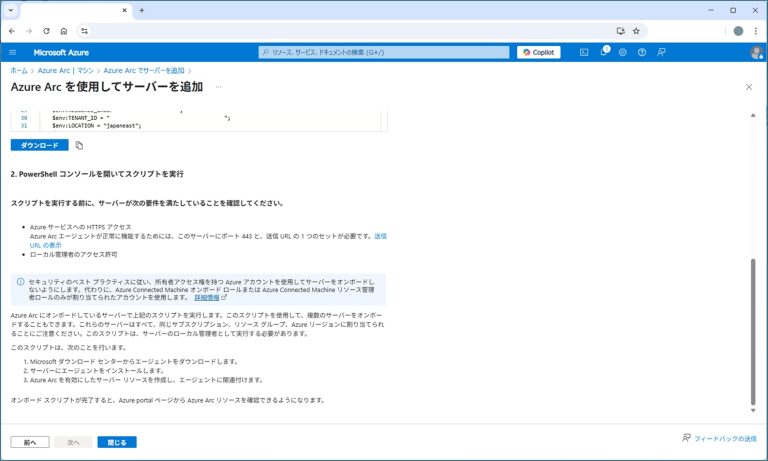Expand the browser tab search dropdown
The height and width of the screenshot is (461, 768).
(10, 10)
